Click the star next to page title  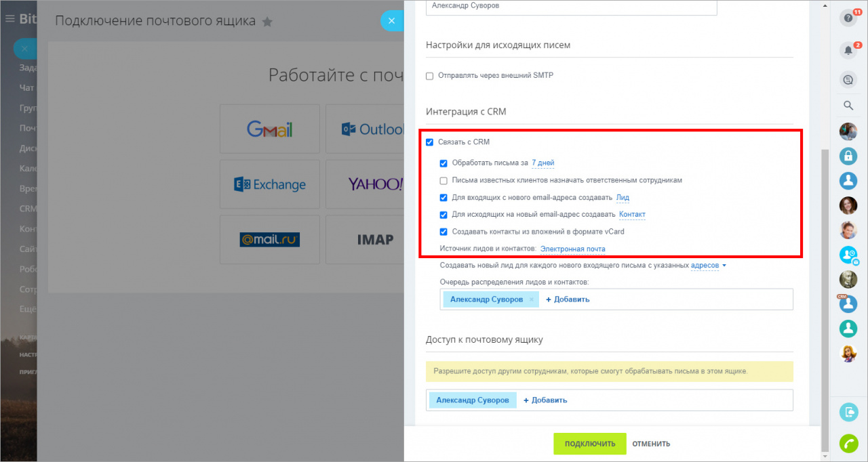tap(267, 22)
